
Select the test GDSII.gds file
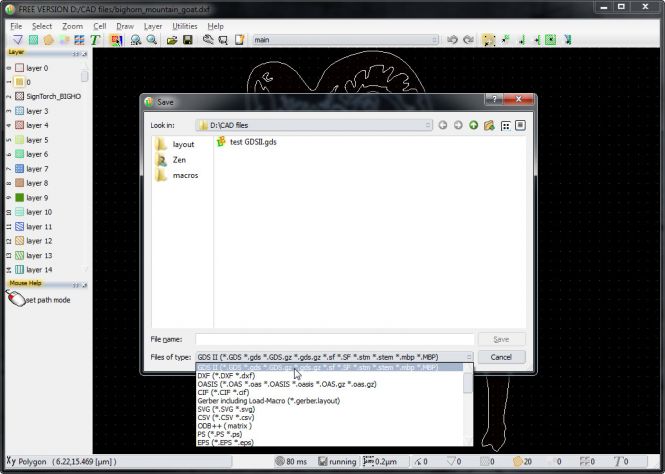[253, 142]
